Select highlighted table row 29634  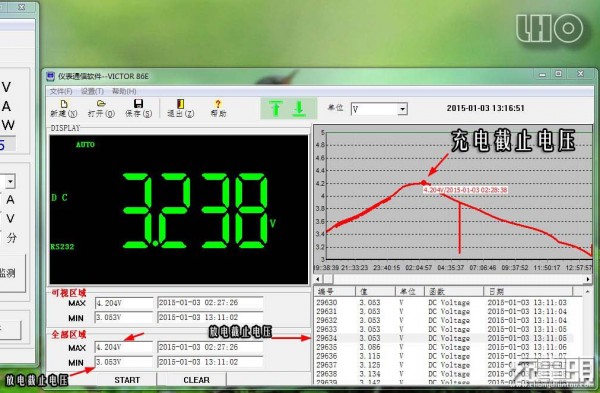coord(444,338)
